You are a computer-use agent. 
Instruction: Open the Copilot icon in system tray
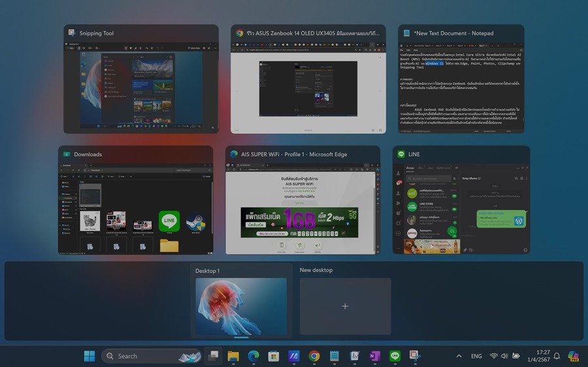pyautogui.click(x=573, y=356)
